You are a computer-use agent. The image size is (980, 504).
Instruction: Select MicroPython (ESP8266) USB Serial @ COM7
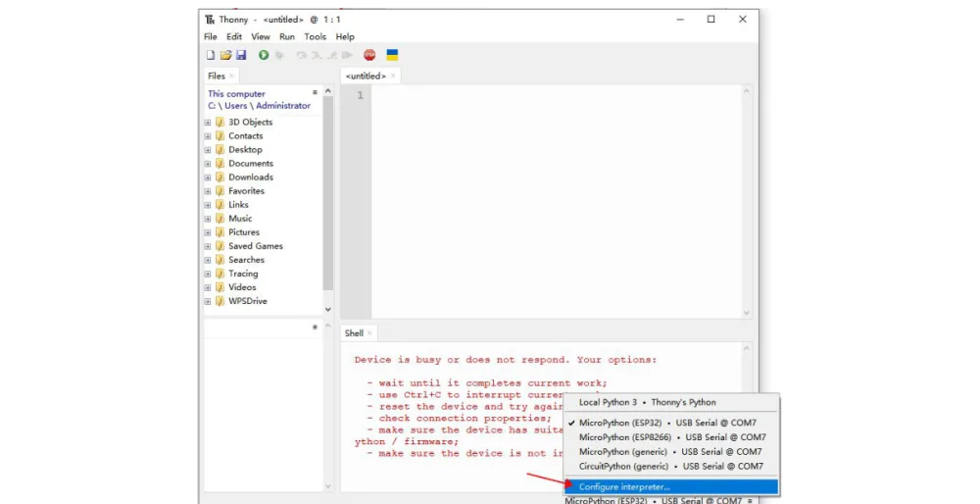pyautogui.click(x=671, y=437)
